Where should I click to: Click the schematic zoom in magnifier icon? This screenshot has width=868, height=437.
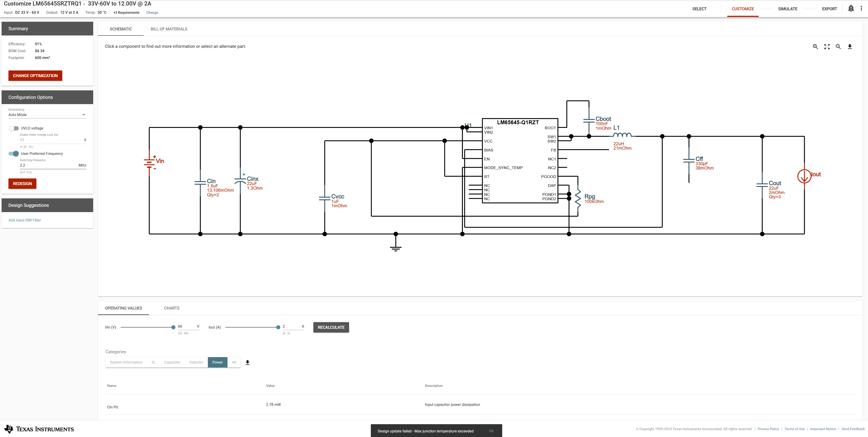(815, 46)
